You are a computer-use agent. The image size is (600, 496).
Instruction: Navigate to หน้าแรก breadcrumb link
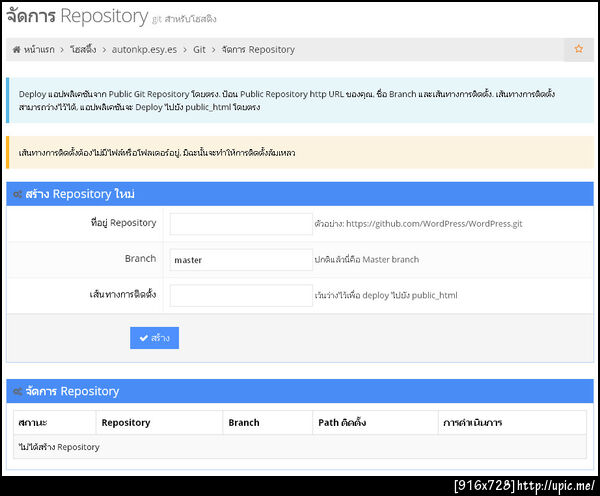[x=41, y=49]
